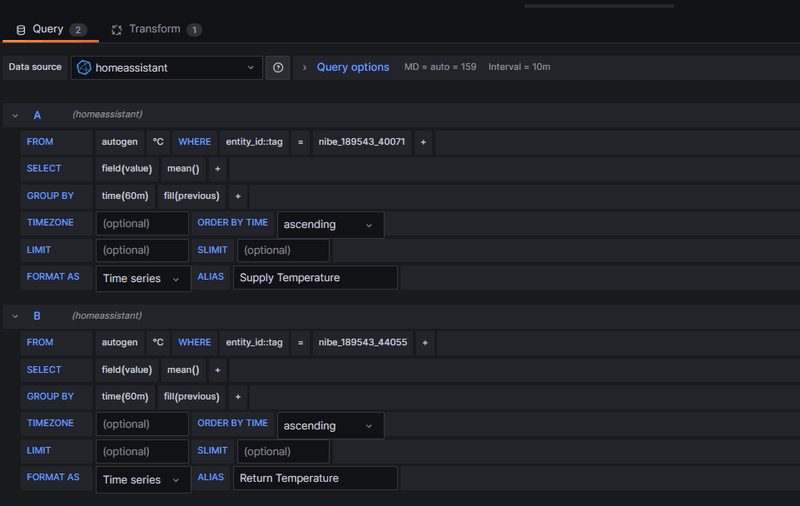This screenshot has width=800, height=506.
Task: Open FORMAT AS dropdown in query B
Action: pyautogui.click(x=143, y=479)
